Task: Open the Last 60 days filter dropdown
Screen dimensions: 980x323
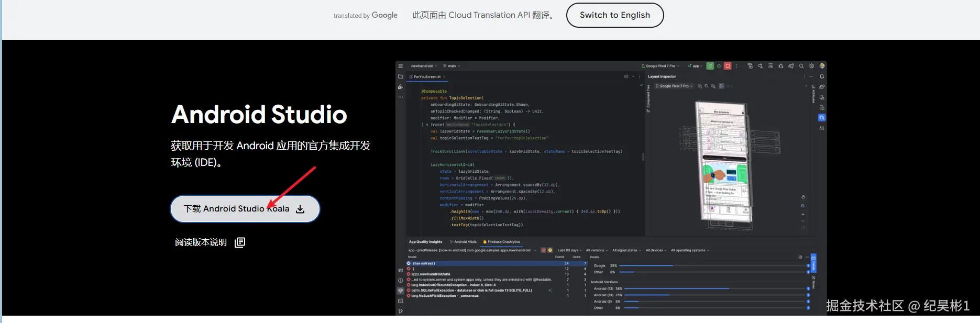Action: [x=569, y=250]
